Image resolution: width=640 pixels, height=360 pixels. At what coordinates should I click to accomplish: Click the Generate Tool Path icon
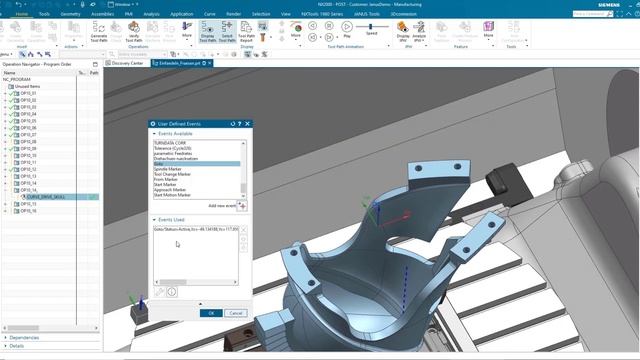click(x=98, y=31)
